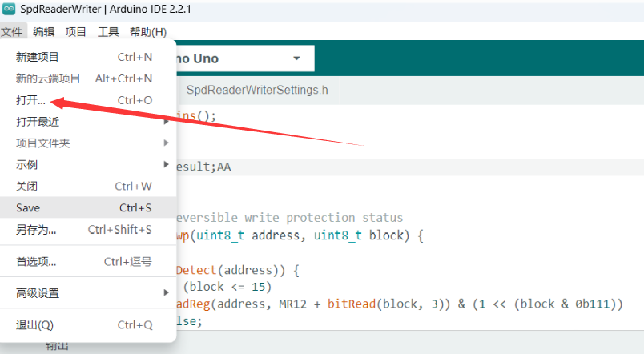Switch to SpdReaderWriterSettings.h tab

257,90
